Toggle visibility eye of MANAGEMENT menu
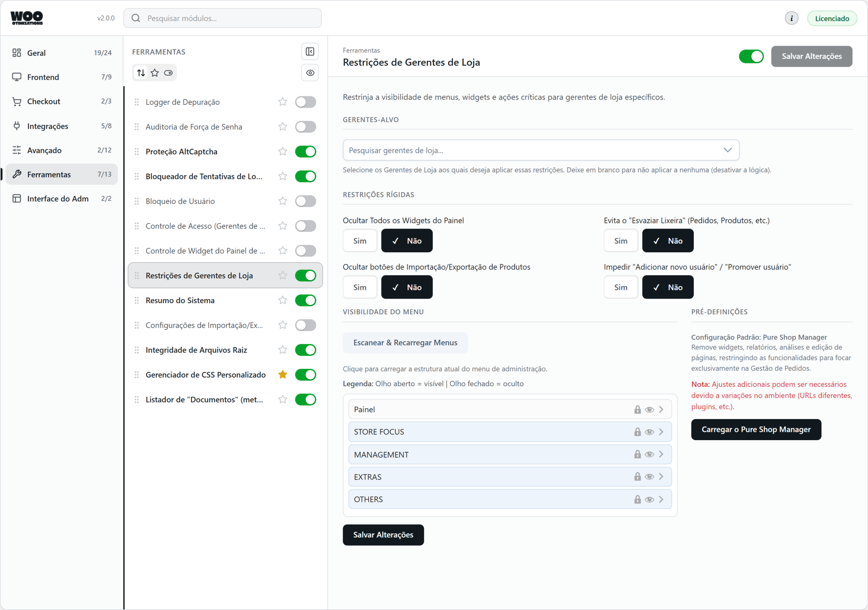This screenshot has width=868, height=610. click(x=650, y=454)
